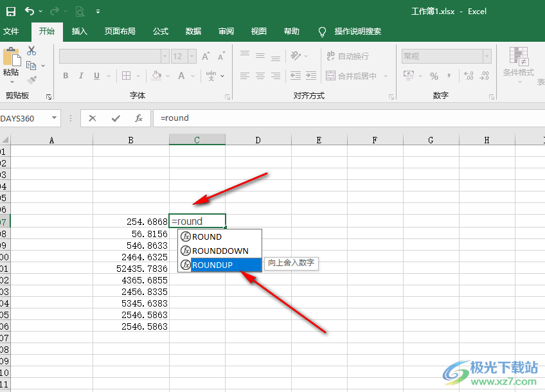Image resolution: width=545 pixels, height=392 pixels.
Task: Open the font size dropdown
Action: (x=192, y=57)
